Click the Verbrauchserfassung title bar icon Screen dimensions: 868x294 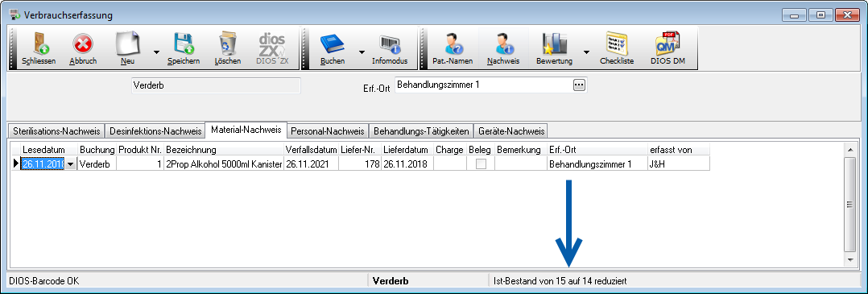(15, 15)
